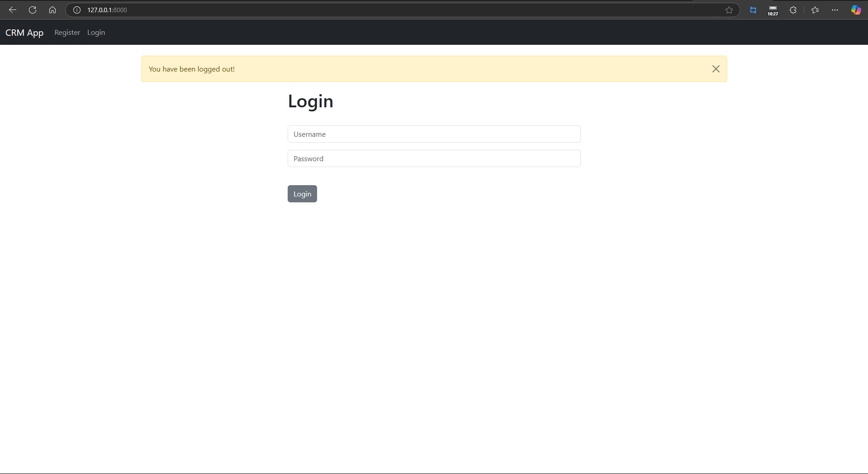View site information icon in address bar
Screen dimensions: 868x474
(77, 10)
